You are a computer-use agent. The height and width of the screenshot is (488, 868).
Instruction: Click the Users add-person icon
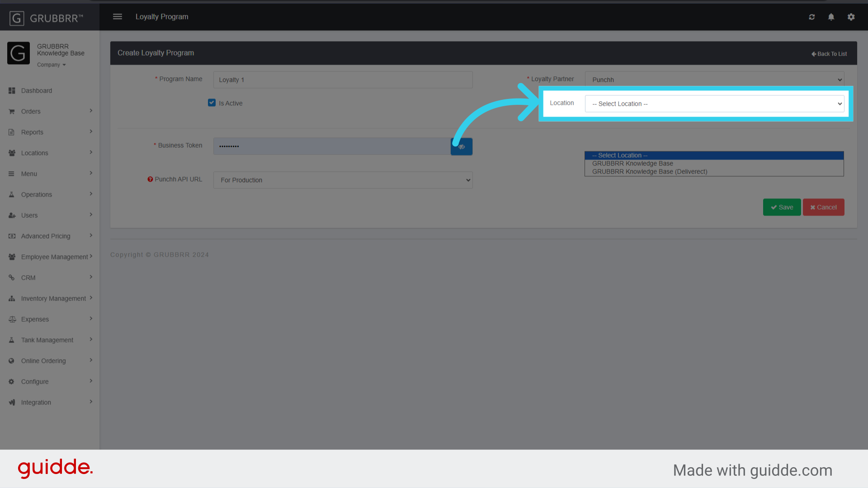coord(12,216)
